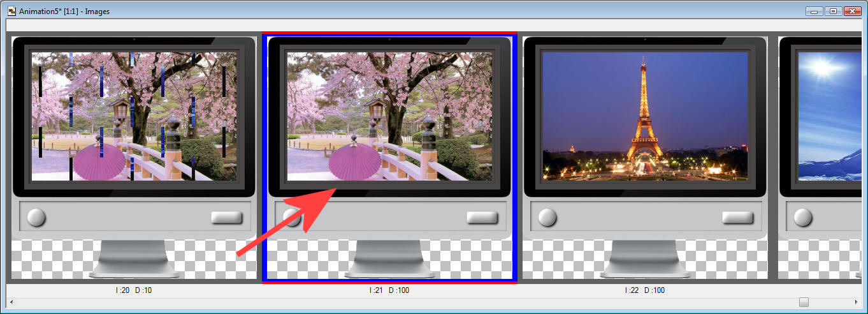Click the scrollbar right arrow
868x314 pixels.
[x=857, y=302]
